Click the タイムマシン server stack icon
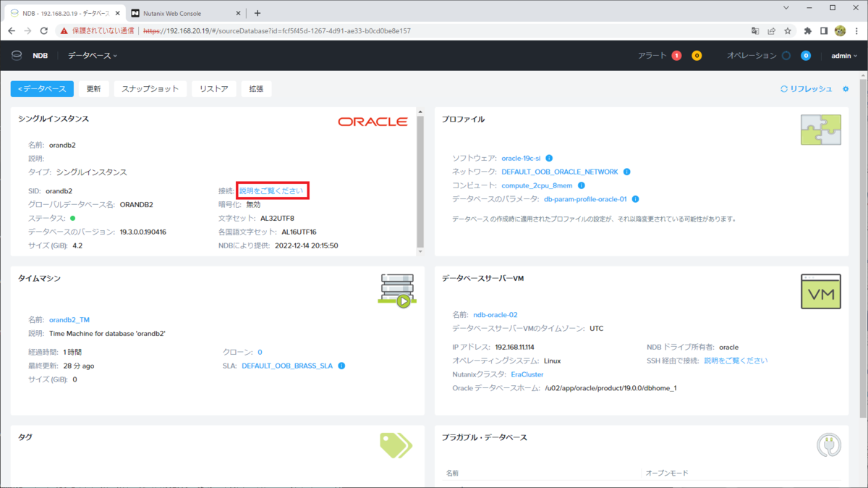This screenshot has height=488, width=868. click(x=396, y=290)
